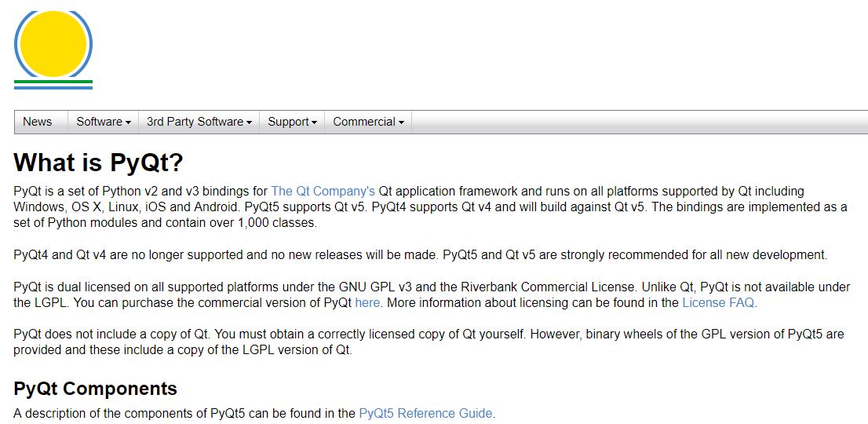Viewport: 868px width, 424px height.
Task: Expand the Software dropdown menu
Action: 99,122
